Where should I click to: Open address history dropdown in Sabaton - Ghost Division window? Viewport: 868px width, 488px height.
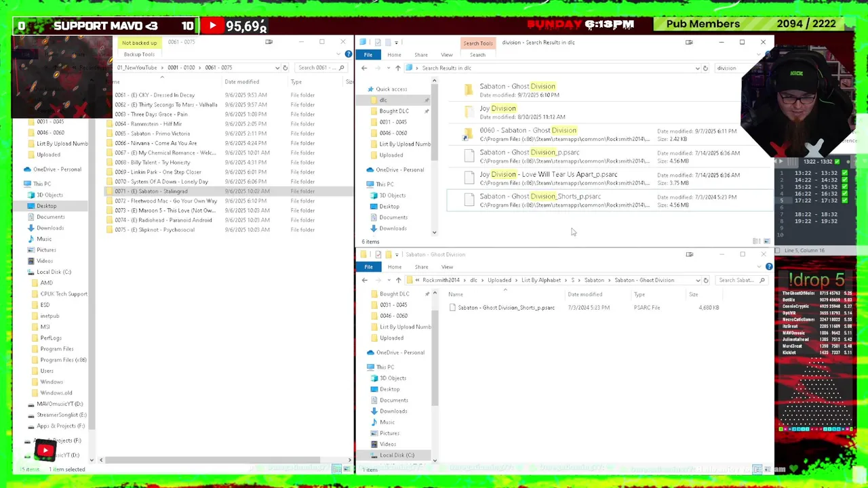pos(698,280)
